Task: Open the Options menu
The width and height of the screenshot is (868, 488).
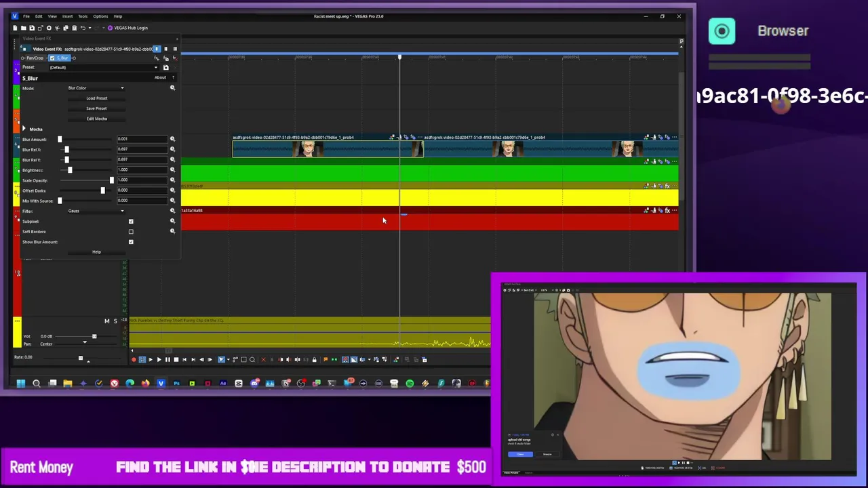Action: coord(100,16)
